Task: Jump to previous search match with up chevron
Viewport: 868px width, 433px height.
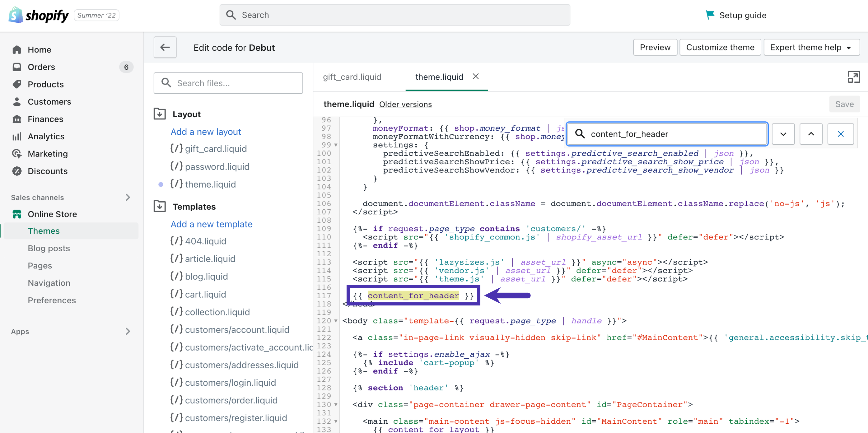Action: click(811, 134)
